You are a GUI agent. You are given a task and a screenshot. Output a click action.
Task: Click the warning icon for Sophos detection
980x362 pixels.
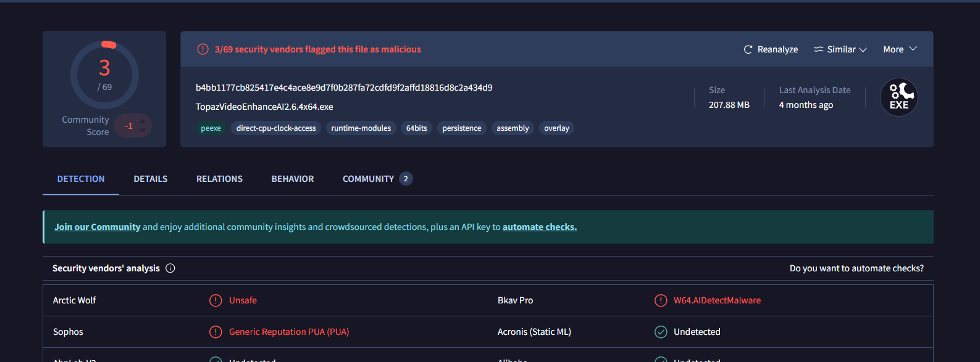[216, 332]
